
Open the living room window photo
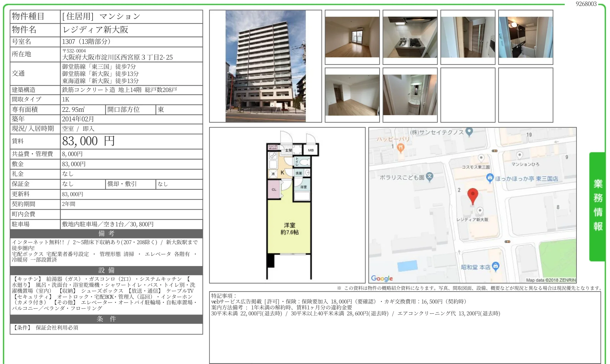(x=352, y=37)
